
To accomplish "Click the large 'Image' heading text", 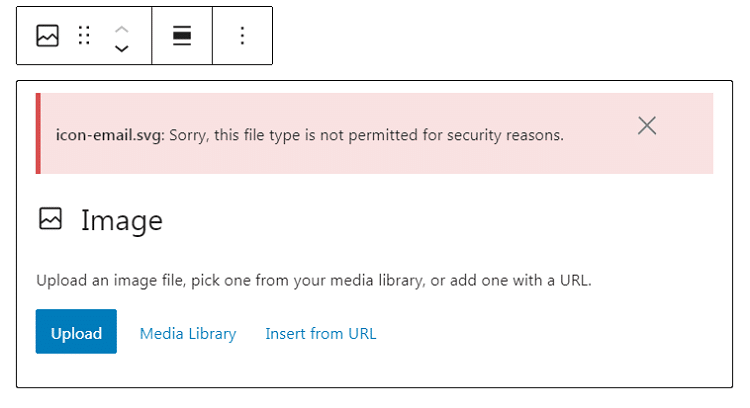I will point(121,220).
